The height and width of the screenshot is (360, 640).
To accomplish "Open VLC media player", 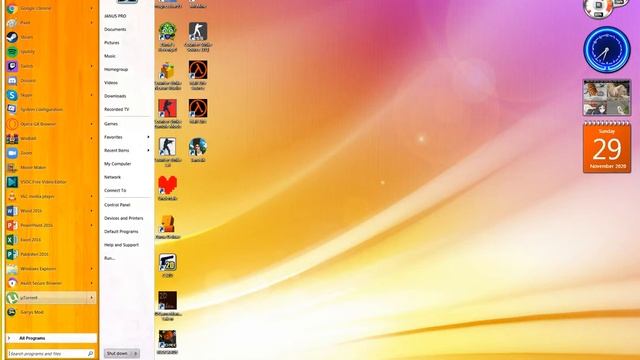I will [51, 196].
